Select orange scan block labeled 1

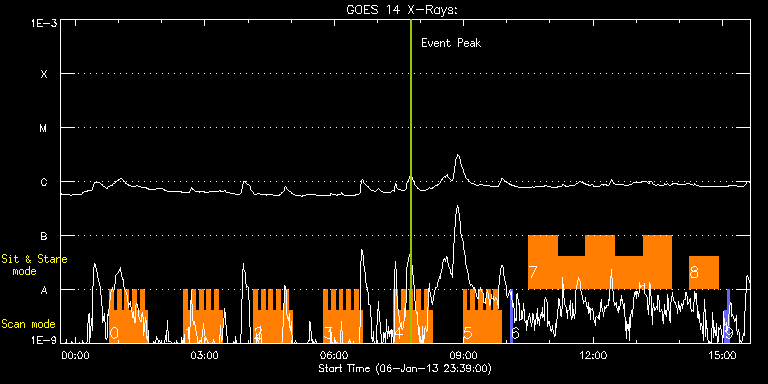(203, 316)
